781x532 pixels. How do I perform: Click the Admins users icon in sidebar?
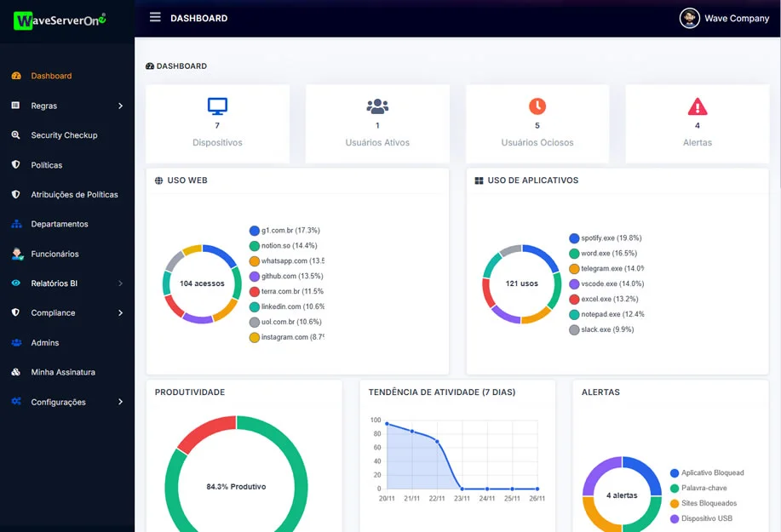(x=16, y=342)
